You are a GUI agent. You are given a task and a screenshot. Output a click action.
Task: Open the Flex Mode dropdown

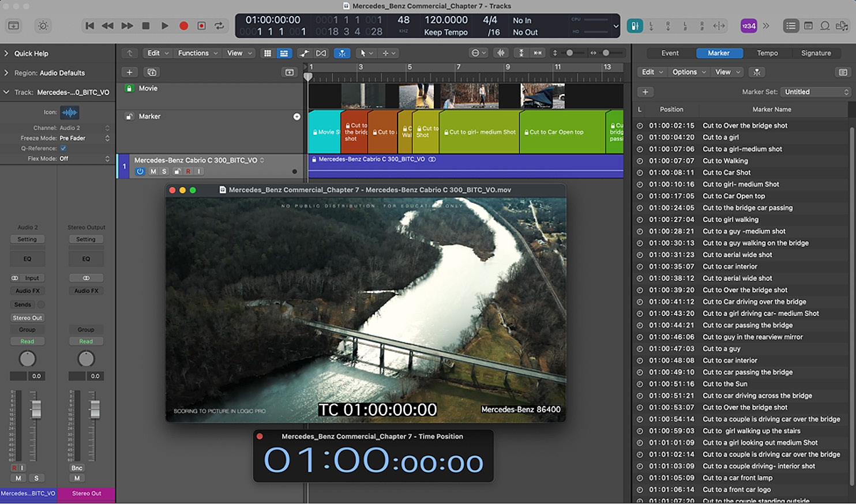[x=84, y=159]
